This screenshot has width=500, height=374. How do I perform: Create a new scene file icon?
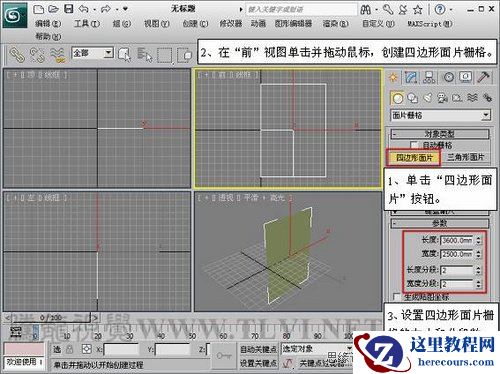[x=38, y=9]
